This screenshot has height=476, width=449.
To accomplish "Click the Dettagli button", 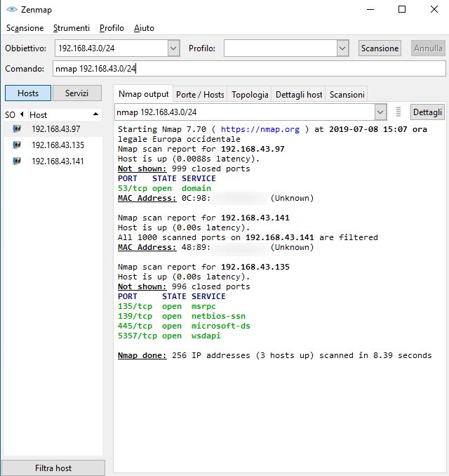I will 427,112.
